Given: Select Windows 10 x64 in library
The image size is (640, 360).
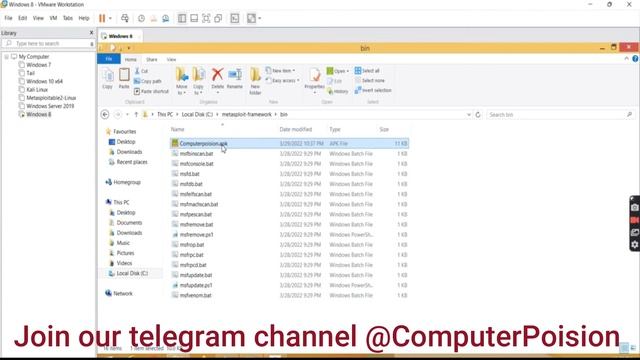Looking at the screenshot, I should coord(44,81).
